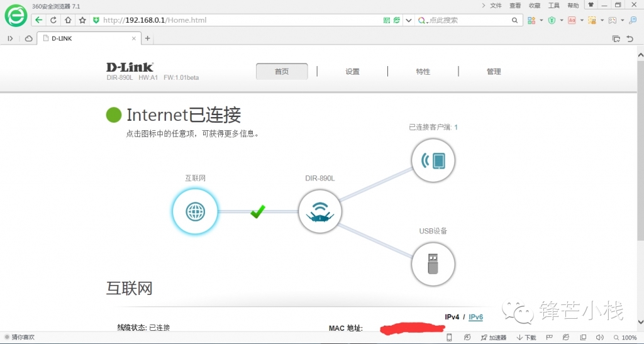Viewport: 644px width, 344px height.
Task: Click the 加速器 accelerator in status bar
Action: click(x=494, y=338)
